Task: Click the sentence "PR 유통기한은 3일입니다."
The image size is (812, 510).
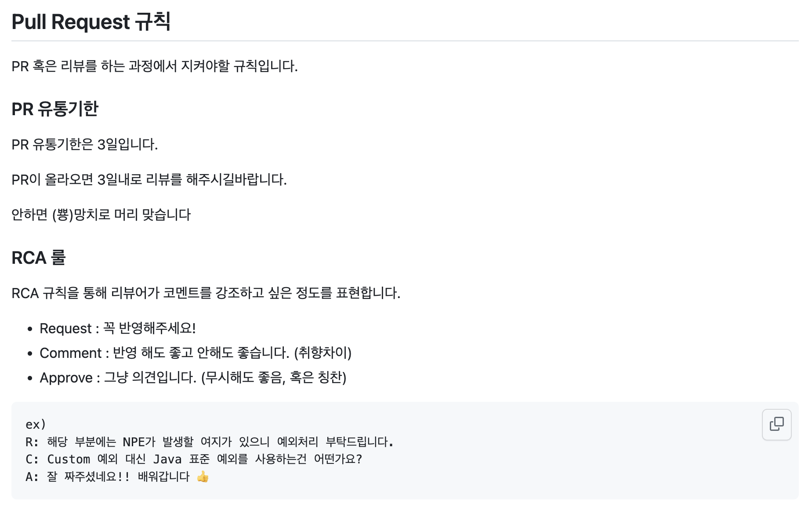Action: (85, 145)
